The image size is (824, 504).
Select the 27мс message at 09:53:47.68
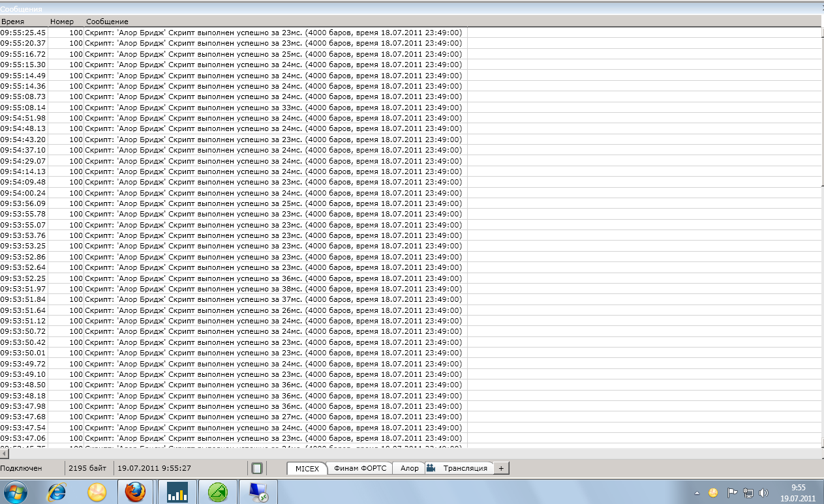coord(275,417)
